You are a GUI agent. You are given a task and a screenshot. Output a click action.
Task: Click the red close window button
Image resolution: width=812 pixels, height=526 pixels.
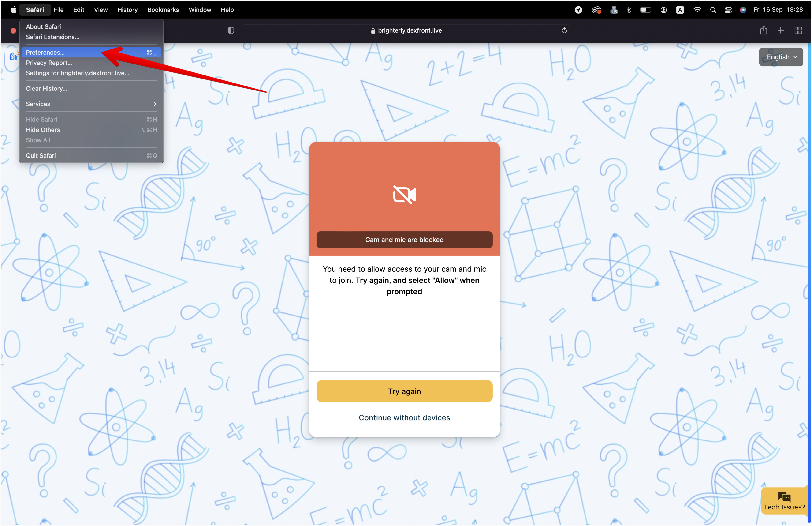pyautogui.click(x=13, y=31)
